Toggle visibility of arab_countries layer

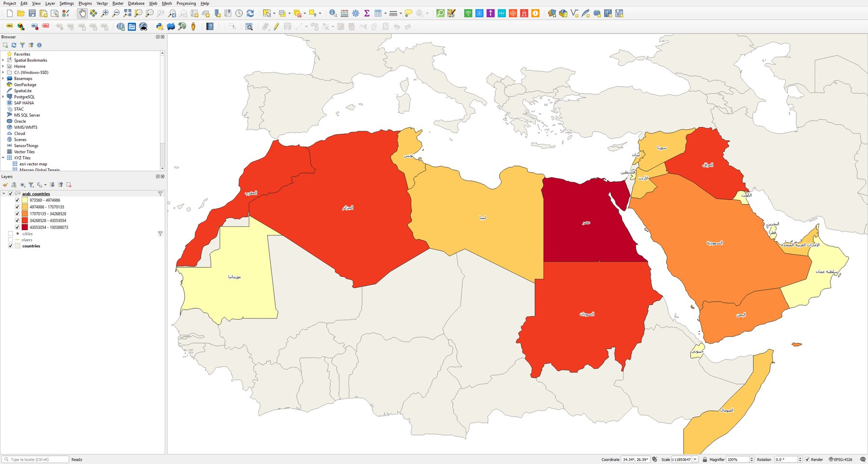pos(11,194)
